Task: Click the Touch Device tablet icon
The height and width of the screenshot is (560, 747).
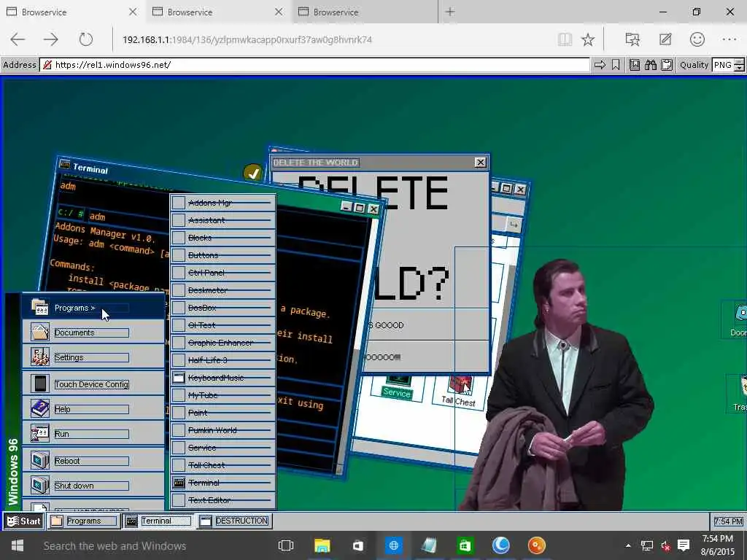Action: (x=39, y=384)
